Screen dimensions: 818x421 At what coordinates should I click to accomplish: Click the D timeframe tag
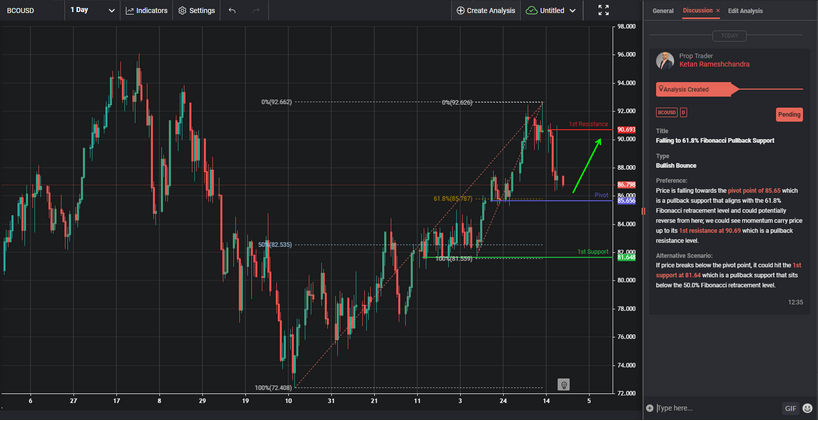(683, 113)
